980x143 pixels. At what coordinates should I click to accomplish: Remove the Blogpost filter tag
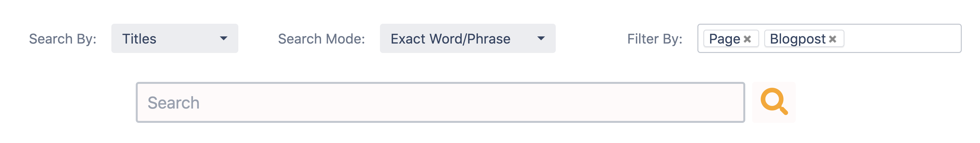click(x=833, y=39)
